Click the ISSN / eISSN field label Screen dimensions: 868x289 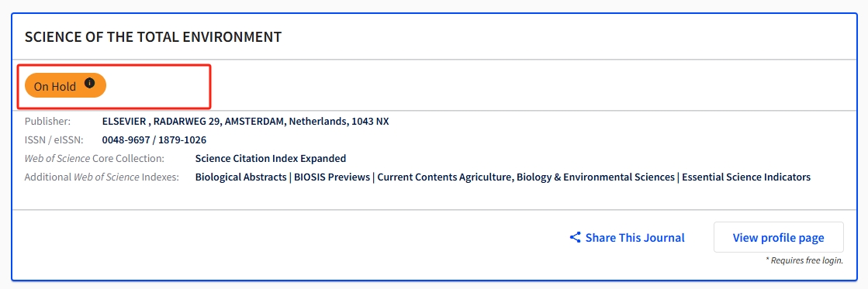point(54,139)
